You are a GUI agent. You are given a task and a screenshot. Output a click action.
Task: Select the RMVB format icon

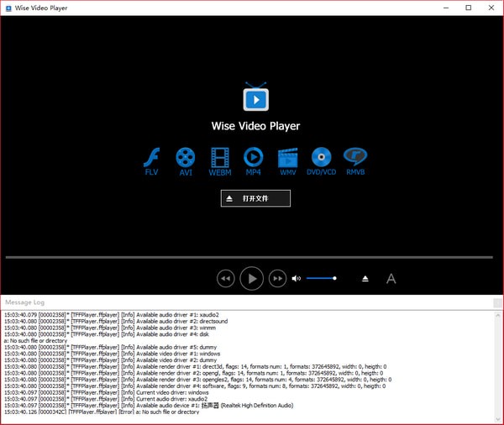pos(355,158)
